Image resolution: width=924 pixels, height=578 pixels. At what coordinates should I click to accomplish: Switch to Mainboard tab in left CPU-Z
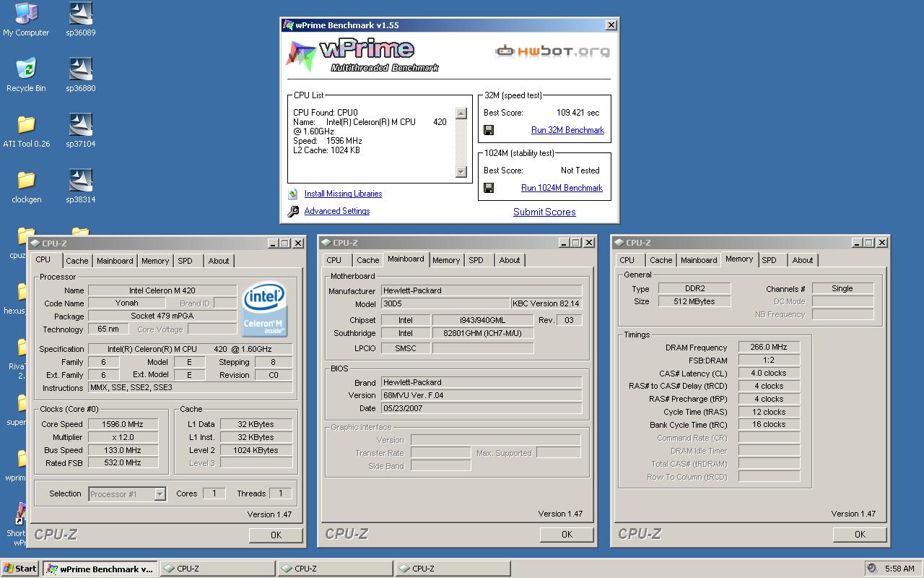pos(115,261)
